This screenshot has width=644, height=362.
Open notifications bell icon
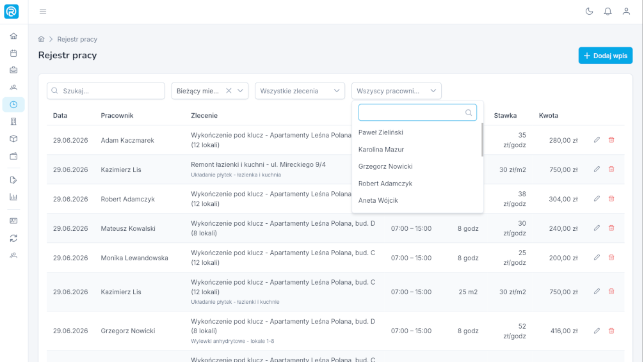point(608,12)
